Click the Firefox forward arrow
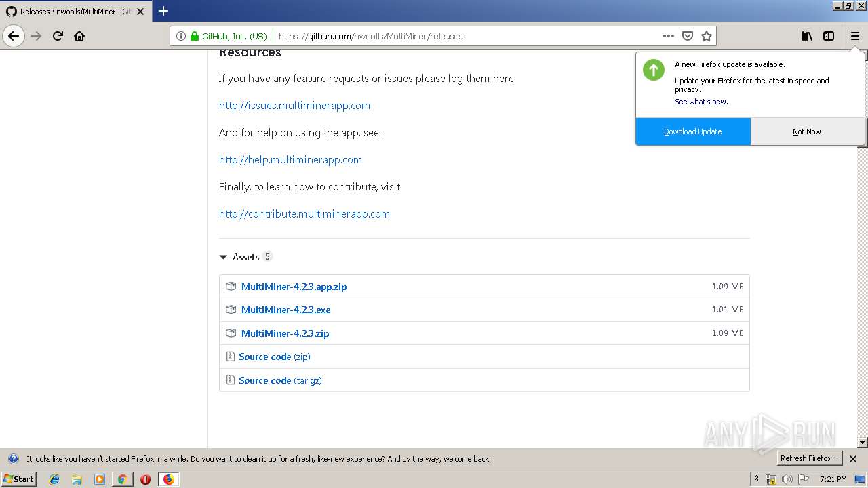This screenshot has width=868, height=488. coord(37,36)
